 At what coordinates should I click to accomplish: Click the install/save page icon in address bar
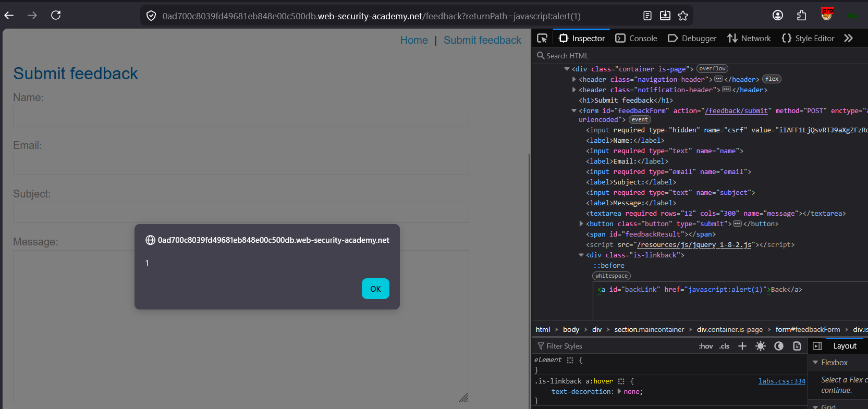point(665,16)
